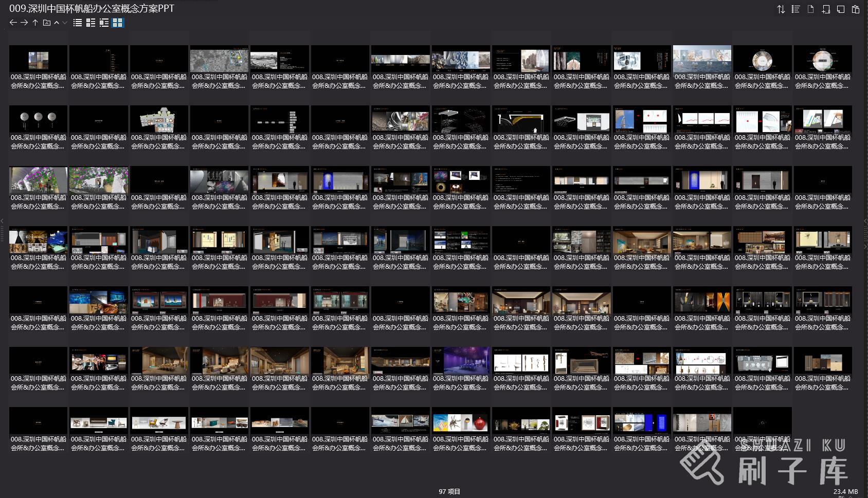Click the new item plus icon
The height and width of the screenshot is (498, 868).
pyautogui.click(x=826, y=9)
